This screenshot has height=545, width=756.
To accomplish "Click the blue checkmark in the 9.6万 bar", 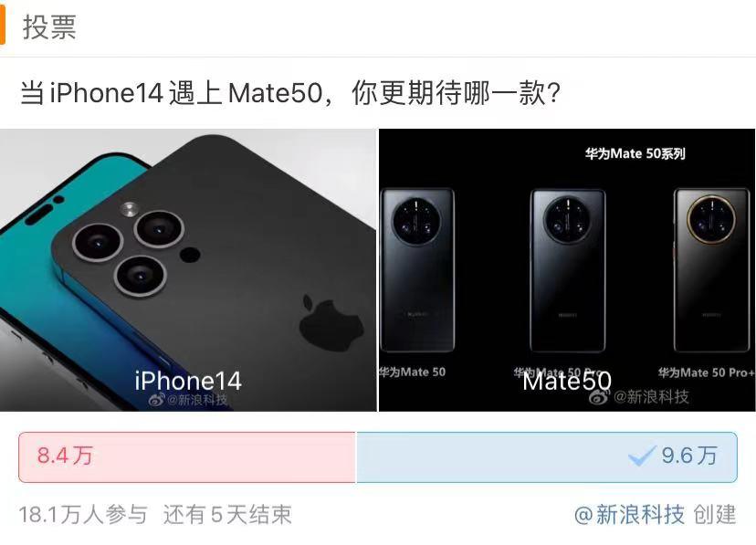I will pyautogui.click(x=642, y=456).
